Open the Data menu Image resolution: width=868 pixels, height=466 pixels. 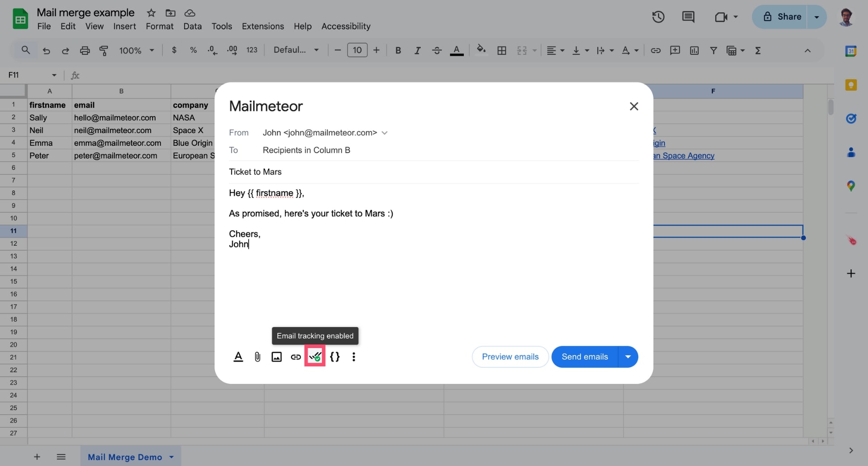(x=192, y=26)
